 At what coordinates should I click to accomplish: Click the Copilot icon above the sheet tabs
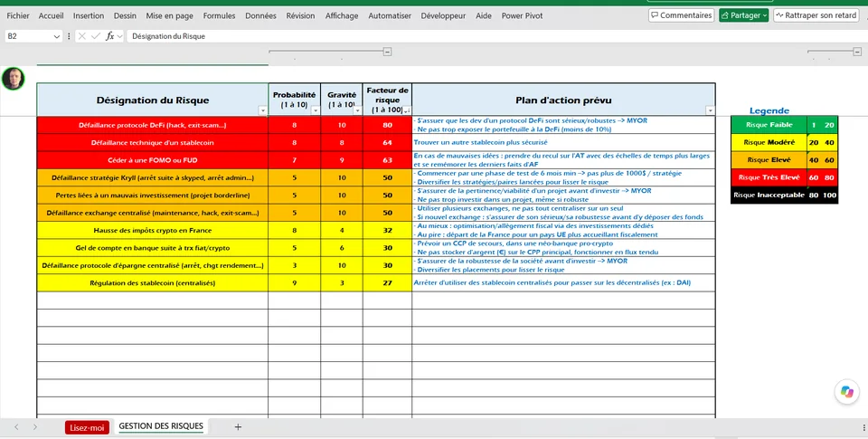[x=847, y=391]
